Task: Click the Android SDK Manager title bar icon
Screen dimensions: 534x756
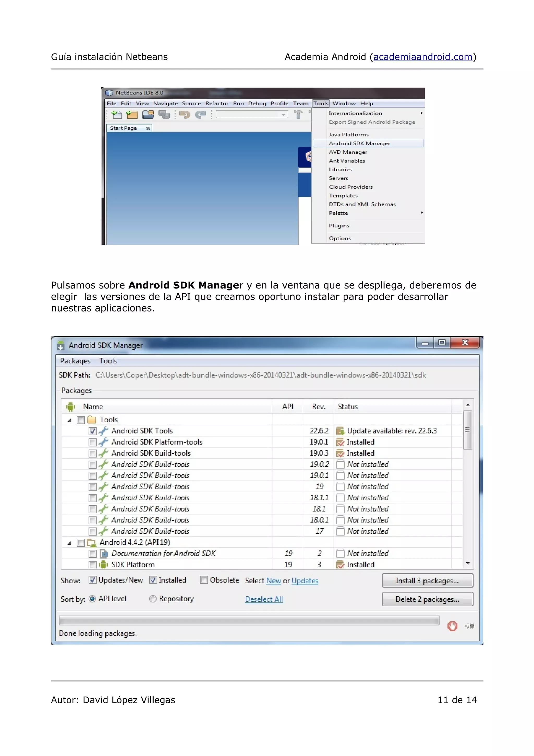Action: point(60,346)
